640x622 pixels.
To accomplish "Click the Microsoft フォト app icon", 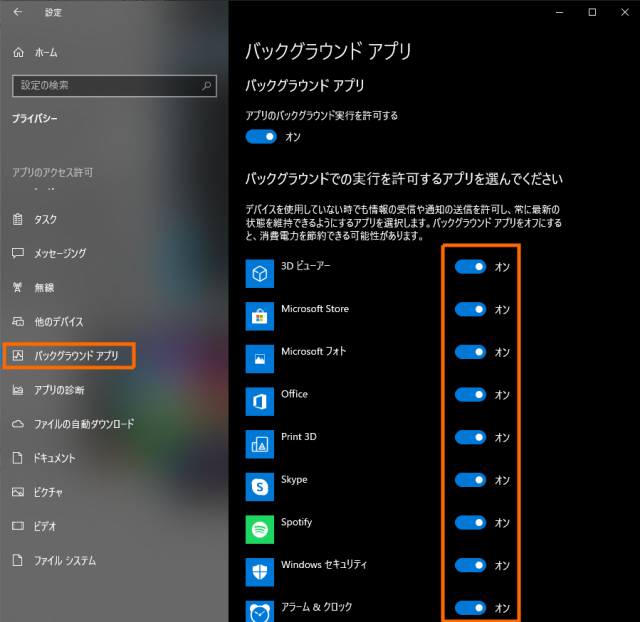I will [259, 358].
